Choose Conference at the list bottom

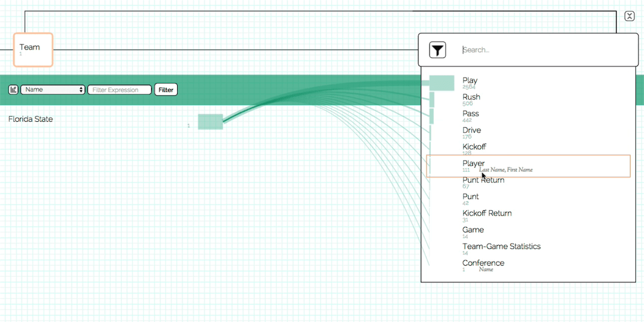pos(484,264)
